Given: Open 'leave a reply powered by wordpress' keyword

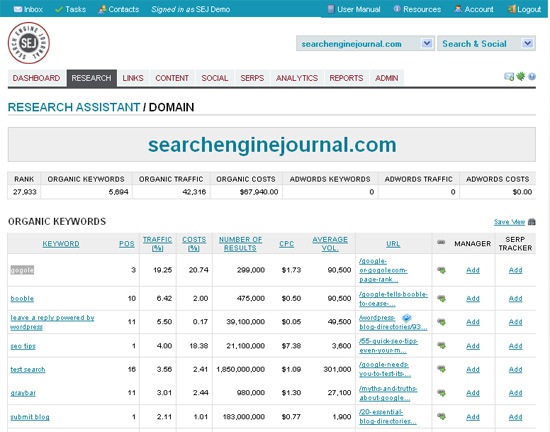Looking at the screenshot, I should pos(52,322).
